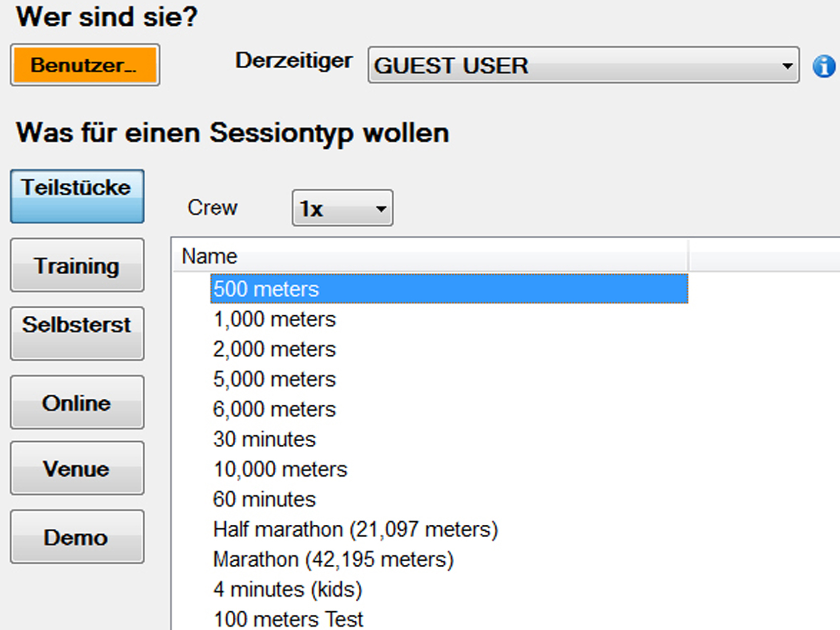This screenshot has height=630, width=840.
Task: Select the Teilstücke session type
Action: (x=77, y=196)
